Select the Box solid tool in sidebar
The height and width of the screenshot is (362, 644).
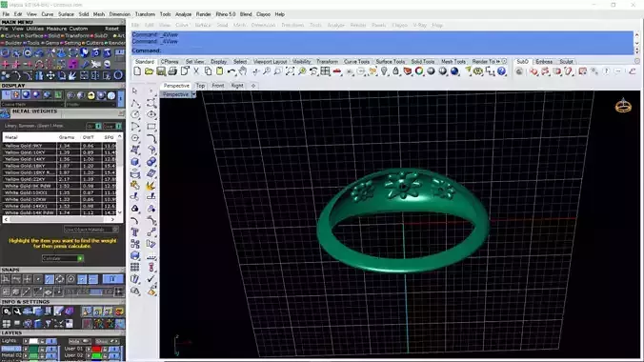click(x=134, y=162)
